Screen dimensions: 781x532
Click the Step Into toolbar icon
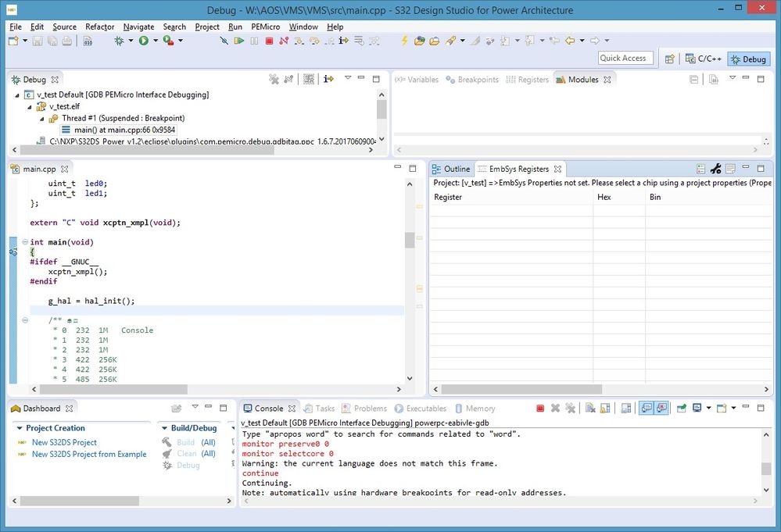click(299, 41)
